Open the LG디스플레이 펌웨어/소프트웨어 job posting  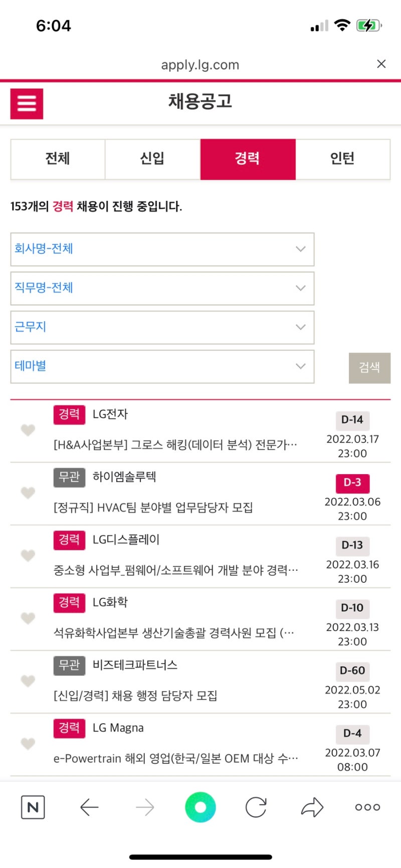175,570
